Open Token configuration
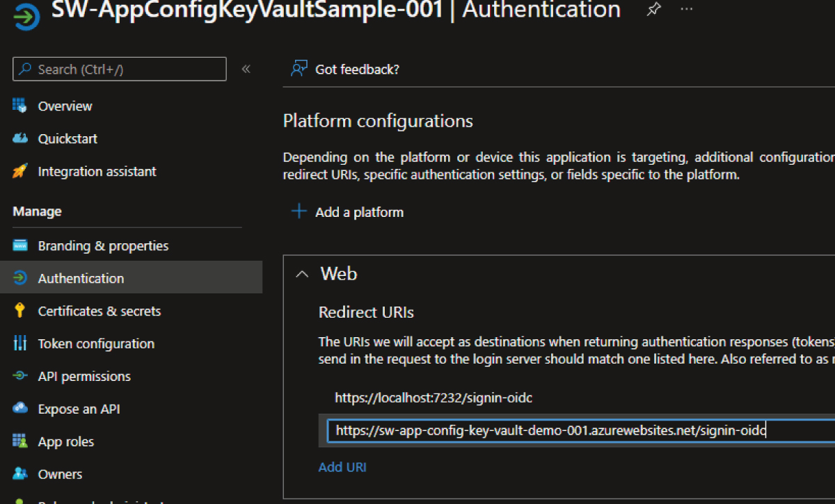 pyautogui.click(x=96, y=344)
